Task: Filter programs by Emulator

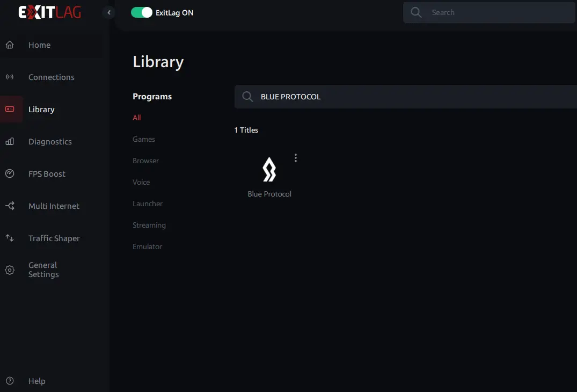Action: (x=147, y=246)
